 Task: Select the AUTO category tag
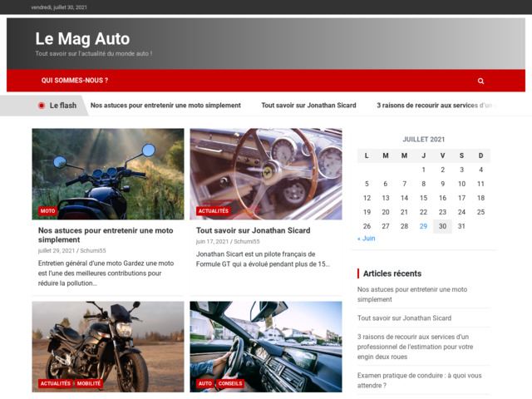click(205, 383)
